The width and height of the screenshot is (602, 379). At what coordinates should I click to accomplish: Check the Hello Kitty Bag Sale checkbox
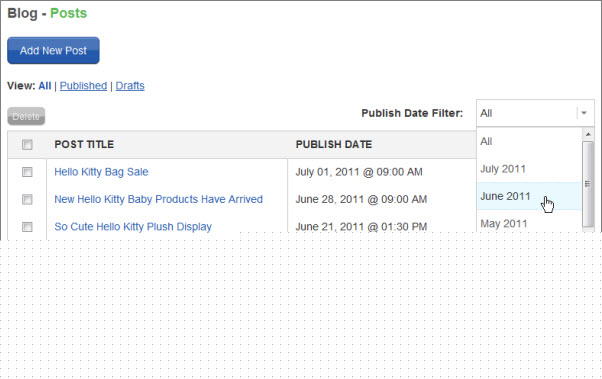[27, 172]
